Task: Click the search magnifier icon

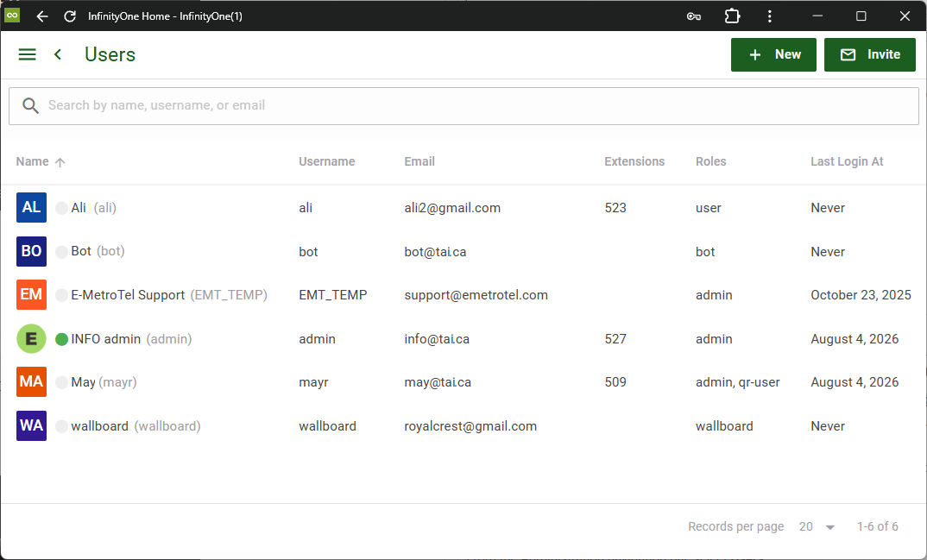Action: tap(30, 106)
